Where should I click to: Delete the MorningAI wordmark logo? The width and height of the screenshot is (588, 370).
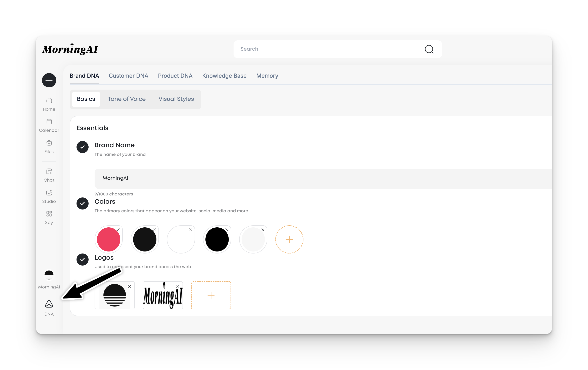[x=178, y=286]
